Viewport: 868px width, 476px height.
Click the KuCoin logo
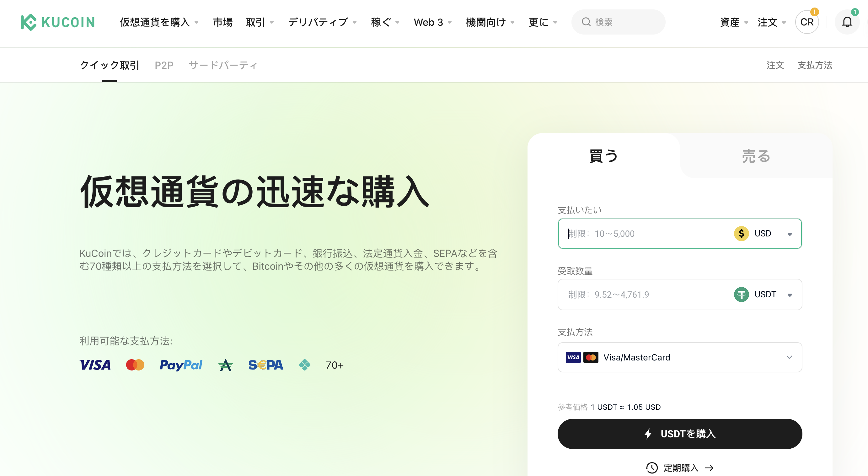[58, 22]
